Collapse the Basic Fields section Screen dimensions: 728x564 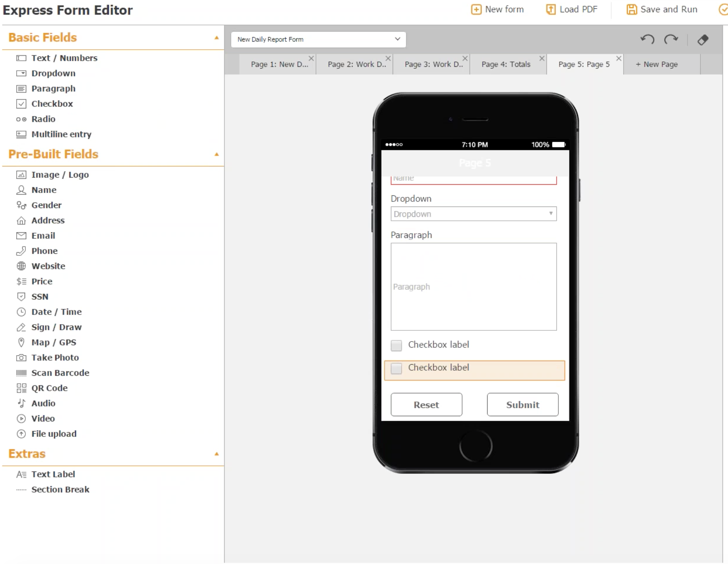click(217, 38)
